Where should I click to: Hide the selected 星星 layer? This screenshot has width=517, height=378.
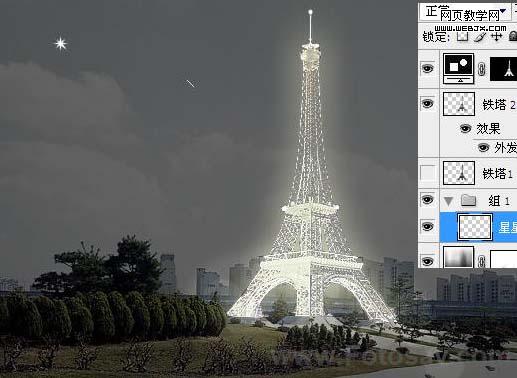pos(428,227)
